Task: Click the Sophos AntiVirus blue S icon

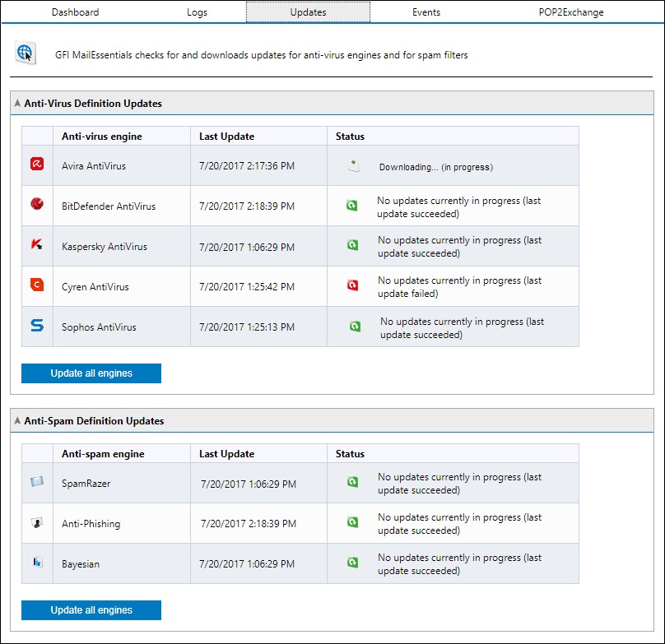Action: [x=37, y=325]
